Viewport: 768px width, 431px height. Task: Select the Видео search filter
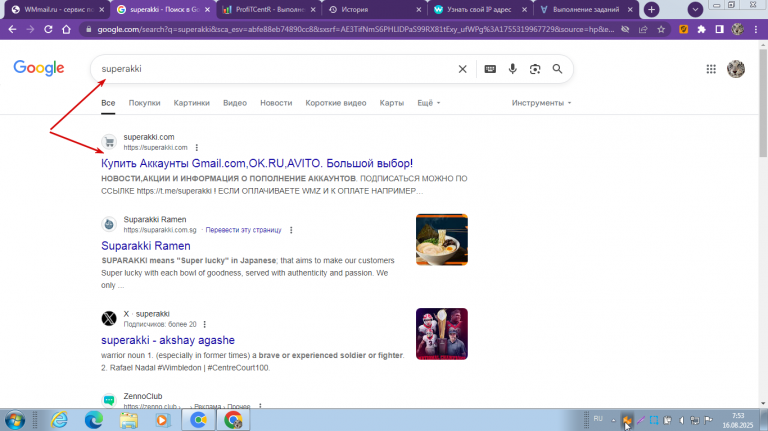[235, 103]
